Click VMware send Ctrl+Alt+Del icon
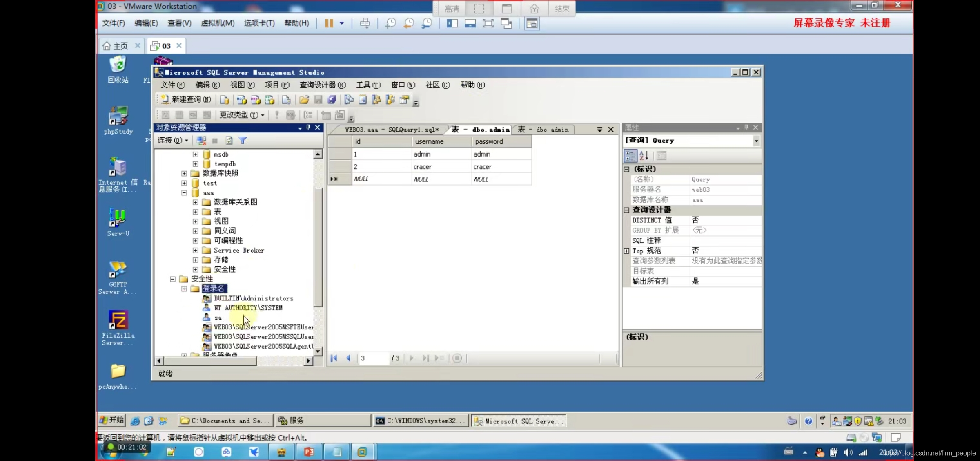The image size is (980, 461). 365,23
